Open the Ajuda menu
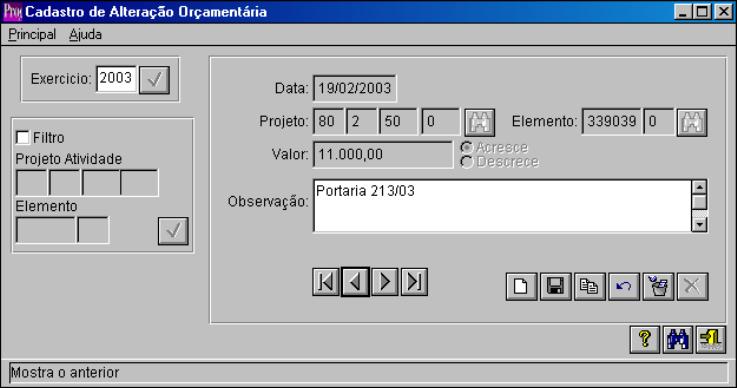The height and width of the screenshot is (388, 737). (86, 34)
